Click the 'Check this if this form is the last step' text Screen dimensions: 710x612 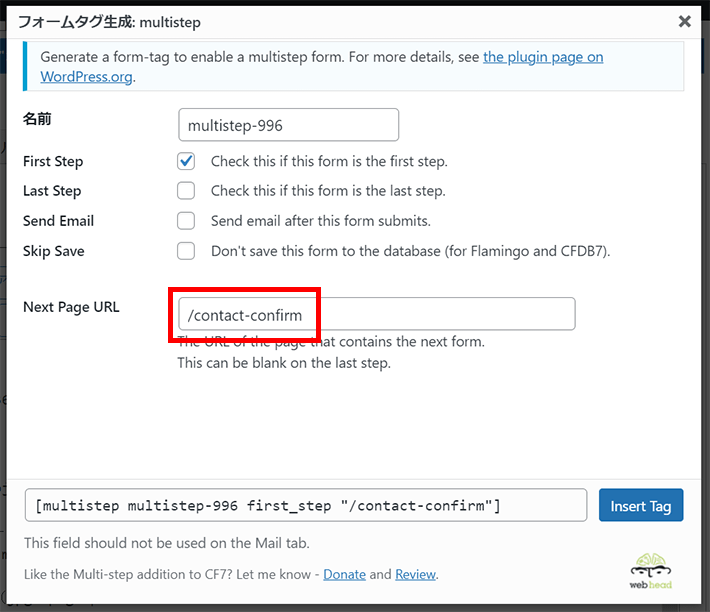[328, 191]
